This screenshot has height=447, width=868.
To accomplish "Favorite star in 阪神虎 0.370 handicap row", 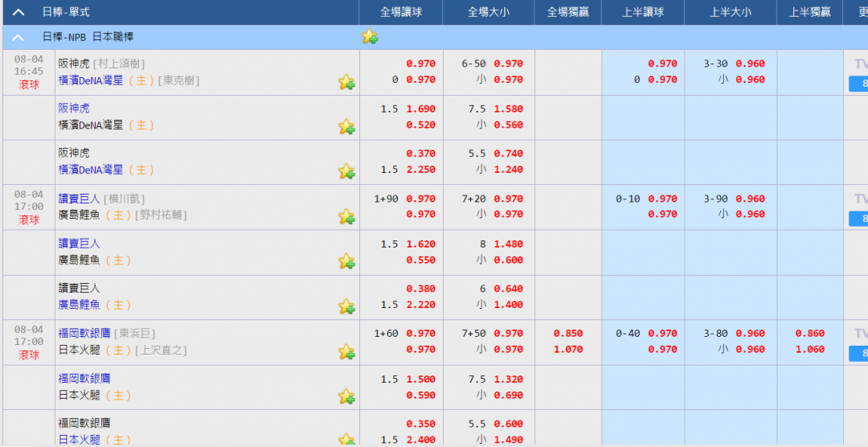I will (x=346, y=172).
